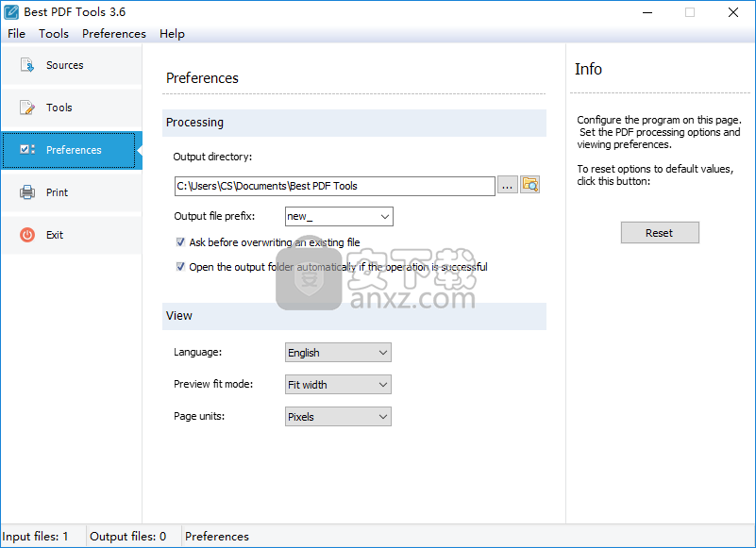This screenshot has width=756, height=548.
Task: Open the output folder in explorer icon
Action: point(529,185)
